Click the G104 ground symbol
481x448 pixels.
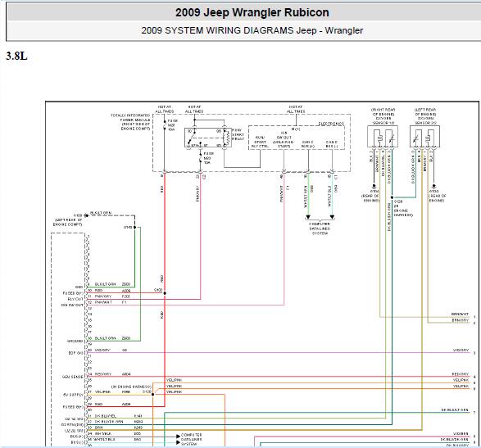click(374, 186)
